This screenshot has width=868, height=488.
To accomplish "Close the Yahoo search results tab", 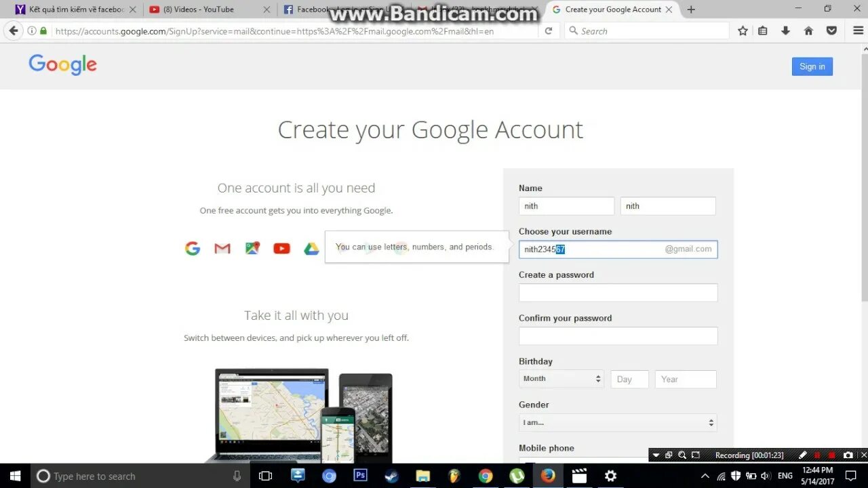I will click(x=132, y=9).
